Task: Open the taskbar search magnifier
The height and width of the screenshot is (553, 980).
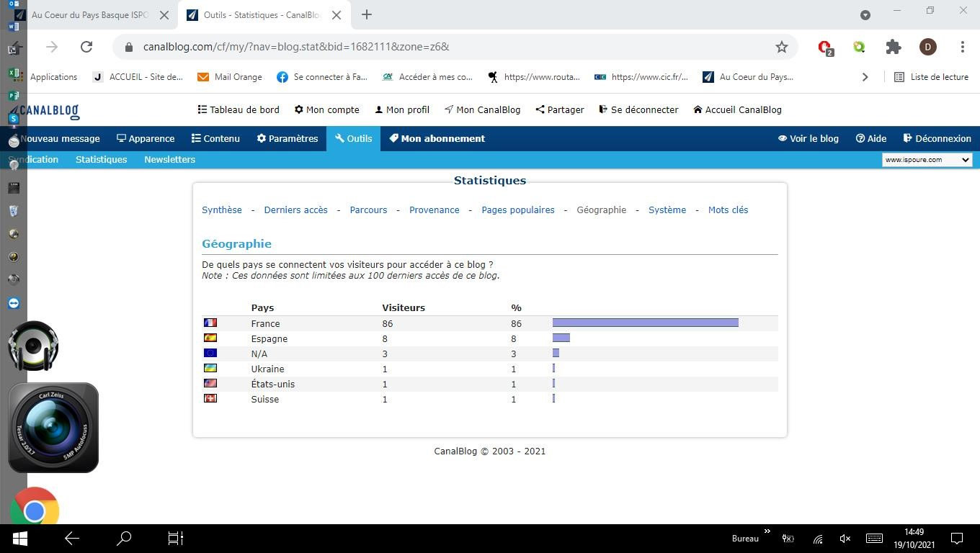Action: tap(124, 538)
